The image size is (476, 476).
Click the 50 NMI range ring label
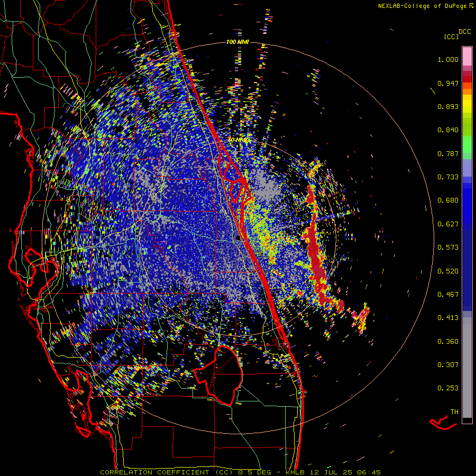click(x=237, y=140)
